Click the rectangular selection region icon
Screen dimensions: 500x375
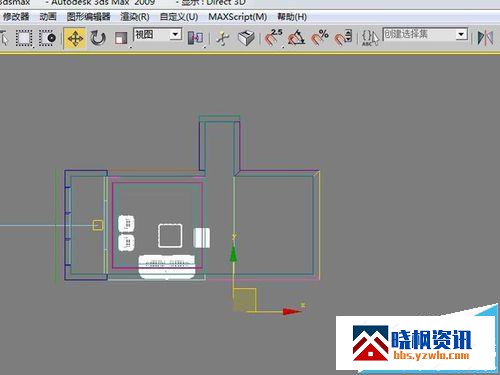coord(24,38)
